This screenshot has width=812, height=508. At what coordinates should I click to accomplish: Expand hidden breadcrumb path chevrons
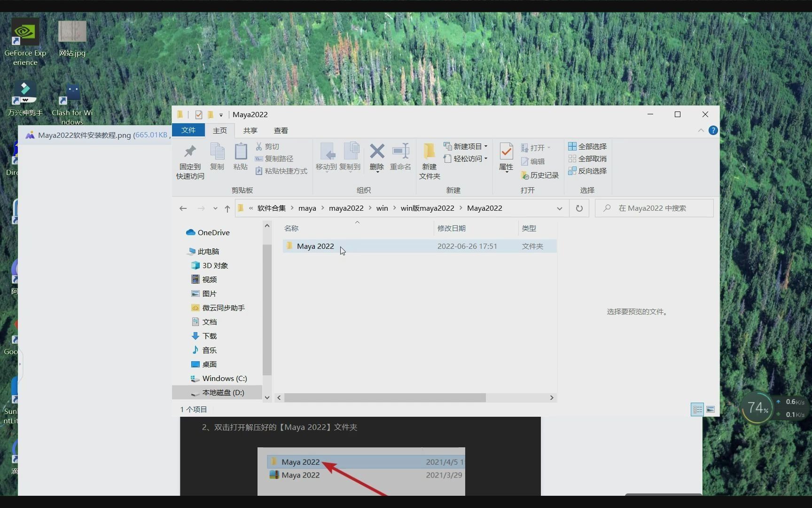(x=251, y=208)
